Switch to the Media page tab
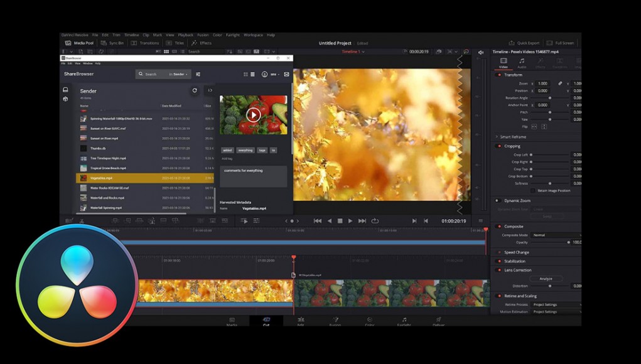The height and width of the screenshot is (364, 641). (x=232, y=321)
